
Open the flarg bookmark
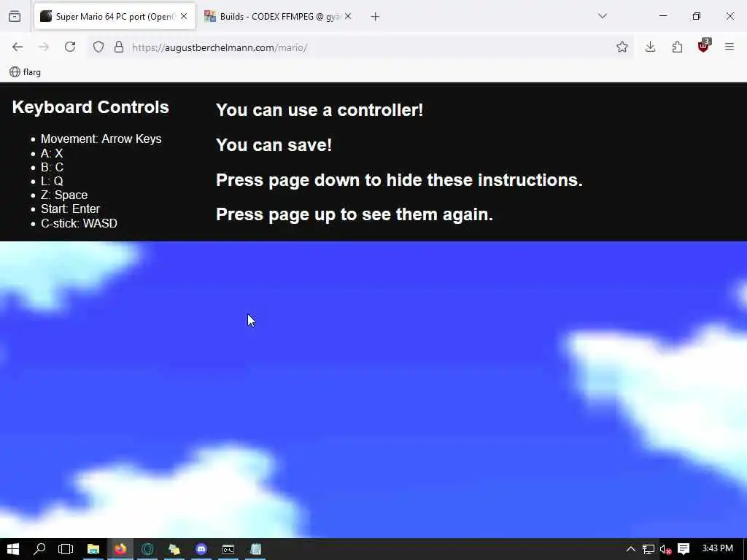point(26,72)
